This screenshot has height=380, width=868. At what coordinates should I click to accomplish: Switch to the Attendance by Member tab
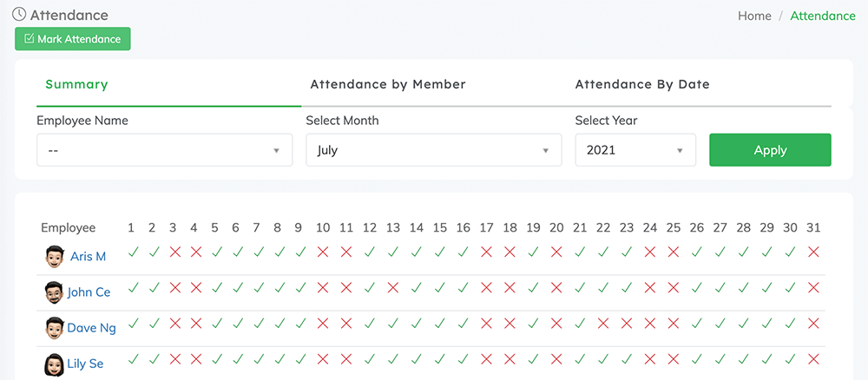[x=388, y=84]
